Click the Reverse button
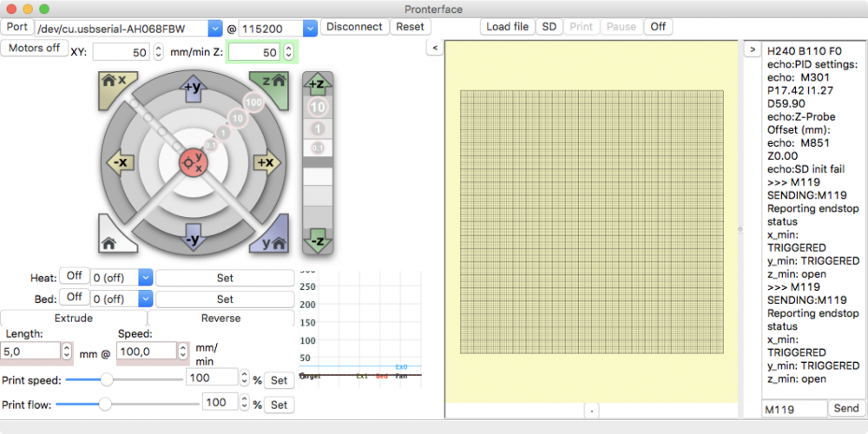868x434 pixels. [220, 319]
